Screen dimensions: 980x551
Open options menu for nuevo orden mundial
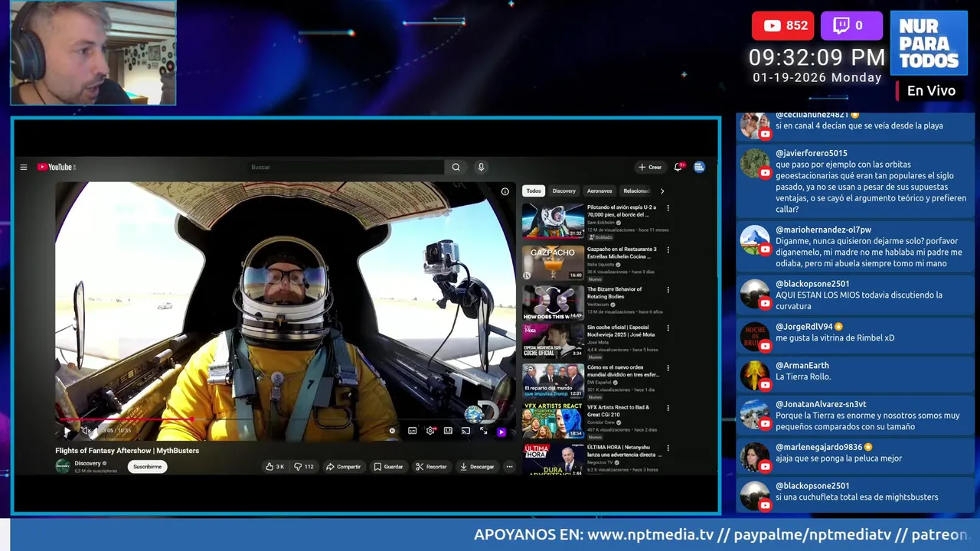pyautogui.click(x=668, y=369)
